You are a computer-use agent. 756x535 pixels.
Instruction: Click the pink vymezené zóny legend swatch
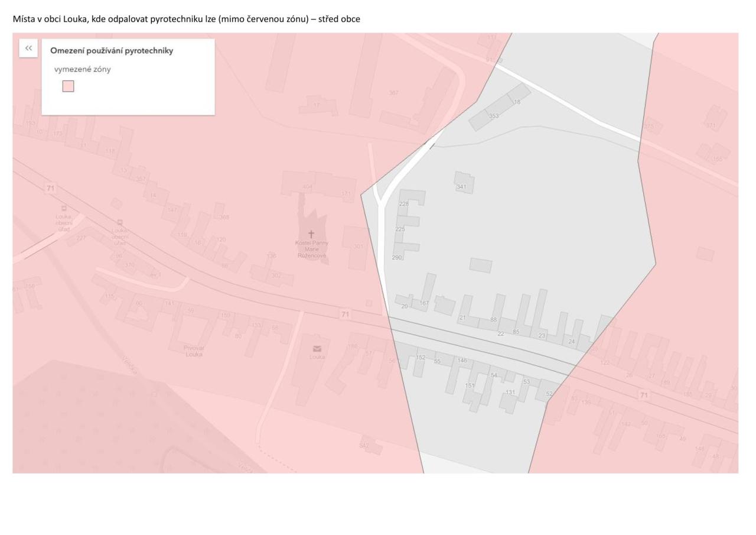tap(68, 86)
